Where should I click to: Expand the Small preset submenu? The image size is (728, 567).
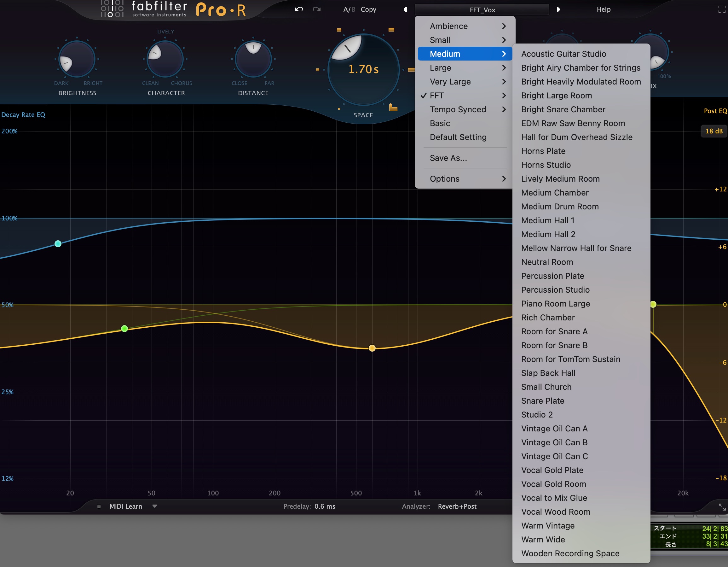[x=465, y=40]
